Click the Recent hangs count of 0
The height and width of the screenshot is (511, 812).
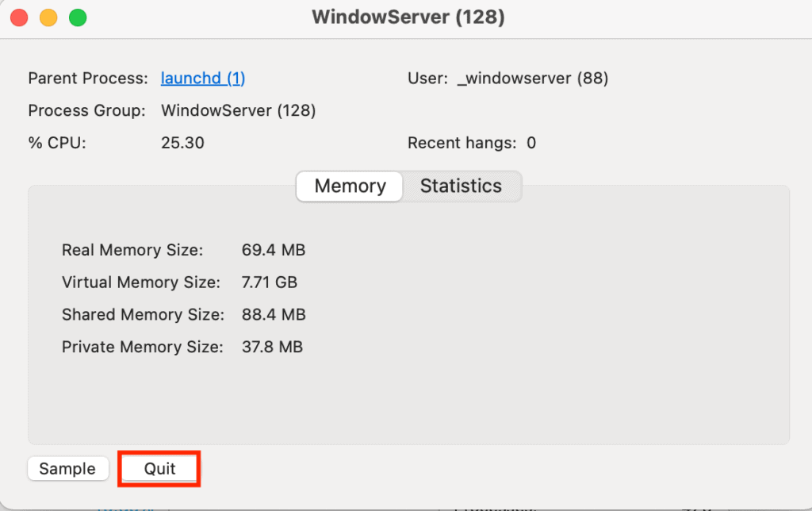click(x=531, y=144)
